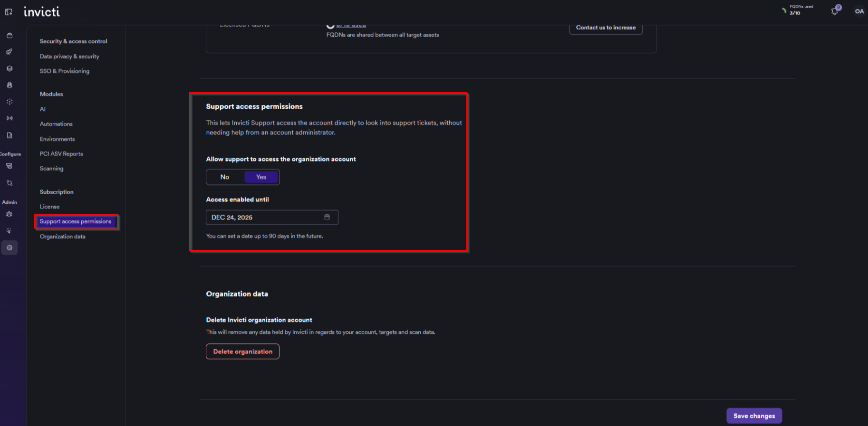
Task: Open License settings
Action: tap(49, 207)
